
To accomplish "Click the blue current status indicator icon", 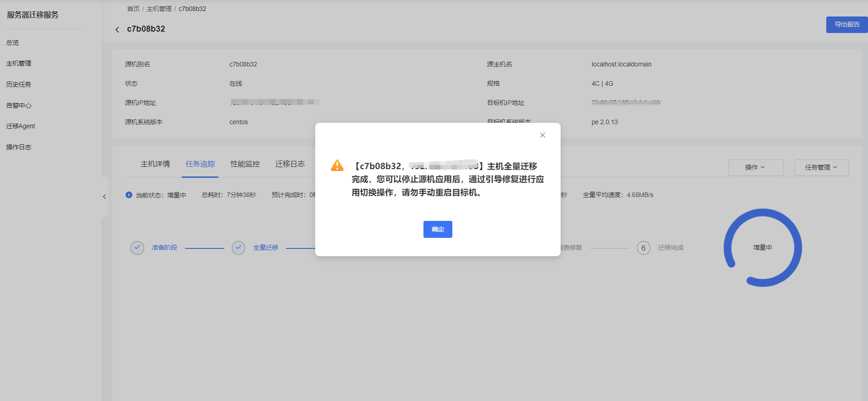I will 129,195.
